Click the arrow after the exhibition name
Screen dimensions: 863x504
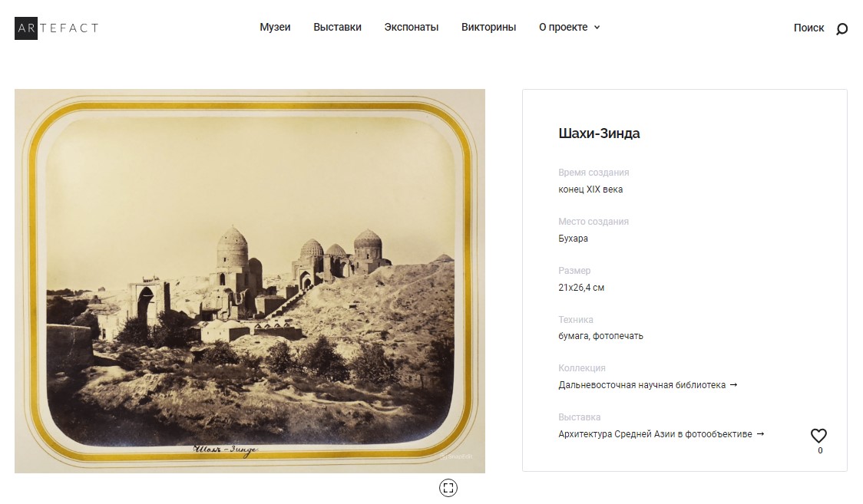[760, 433]
